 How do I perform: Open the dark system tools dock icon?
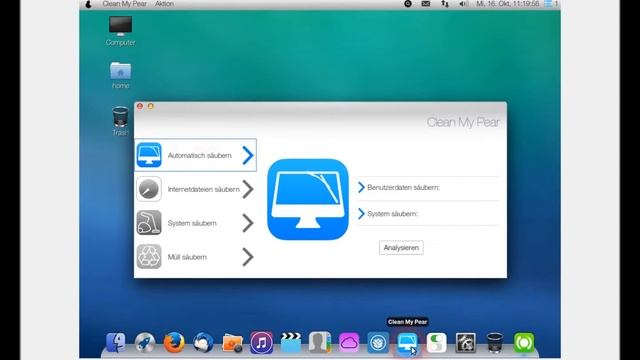click(465, 342)
